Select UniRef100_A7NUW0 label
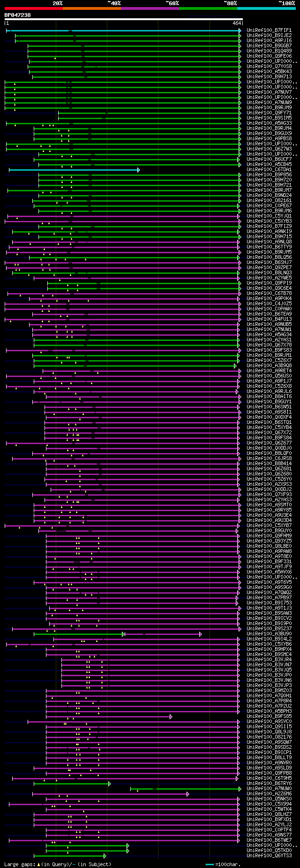 [x=269, y=789]
